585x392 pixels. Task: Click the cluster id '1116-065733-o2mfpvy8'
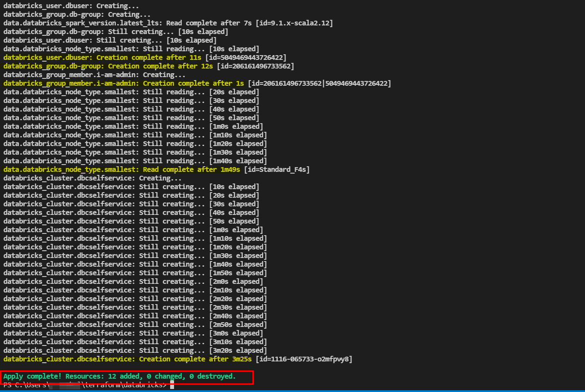click(x=310, y=359)
